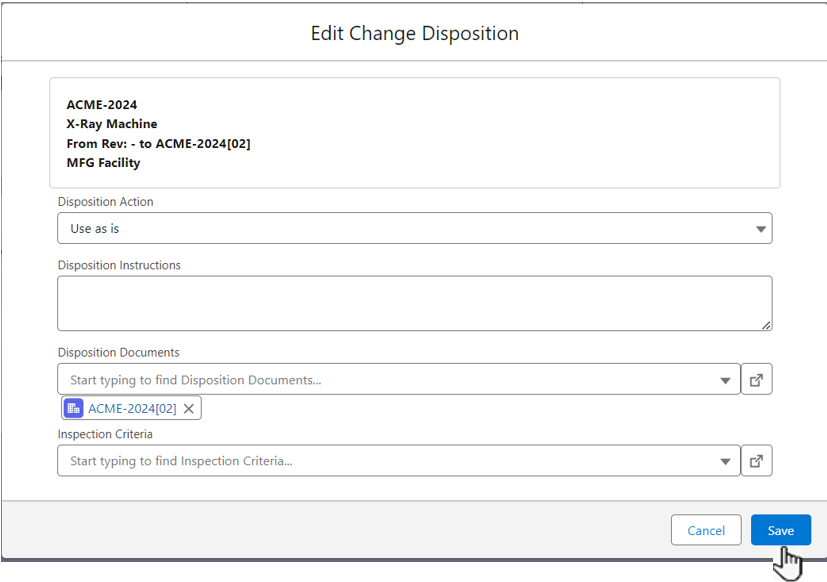Click the 'From Rev: - to ACME-2024[02]' line
Viewport: 827px width, 582px height.
158,143
